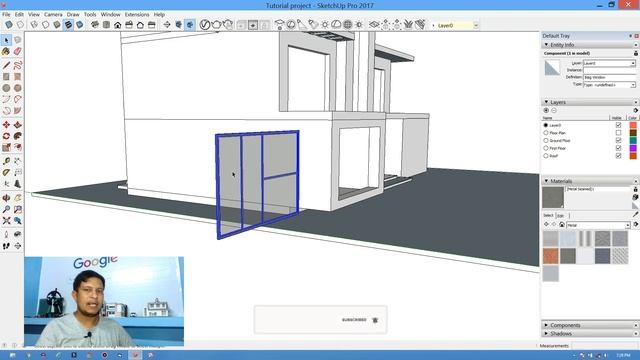Select the Circle tool
Screen dimensions: 640x360
click(x=6, y=88)
